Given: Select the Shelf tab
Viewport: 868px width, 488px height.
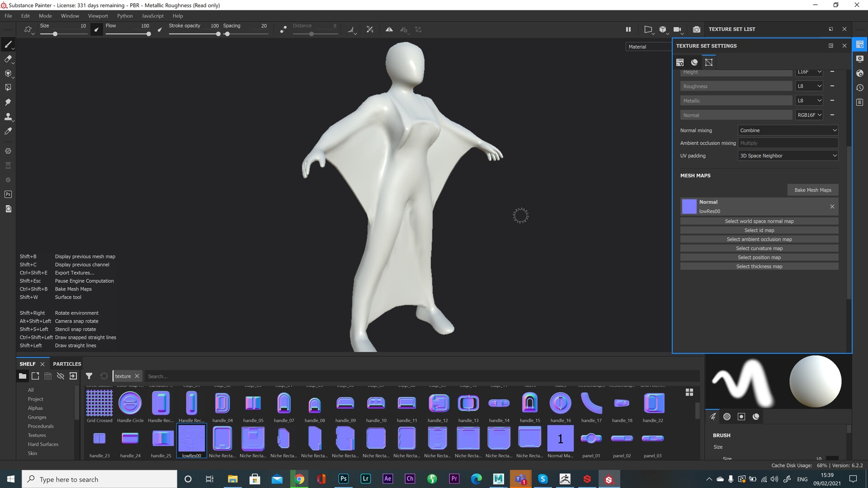Looking at the screenshot, I should pyautogui.click(x=28, y=364).
